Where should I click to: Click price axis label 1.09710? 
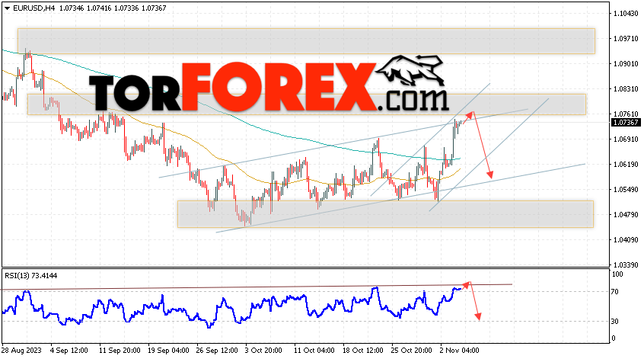pos(626,39)
